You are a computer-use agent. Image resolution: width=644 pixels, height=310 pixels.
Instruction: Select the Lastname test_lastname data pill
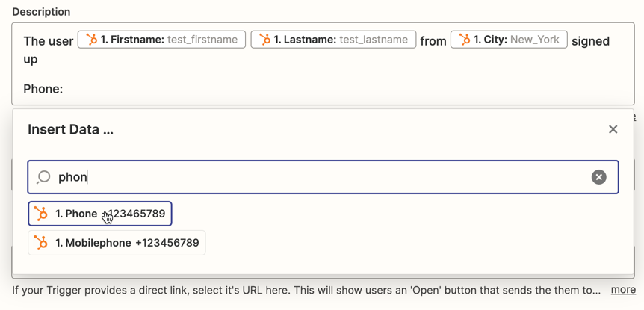pos(333,40)
